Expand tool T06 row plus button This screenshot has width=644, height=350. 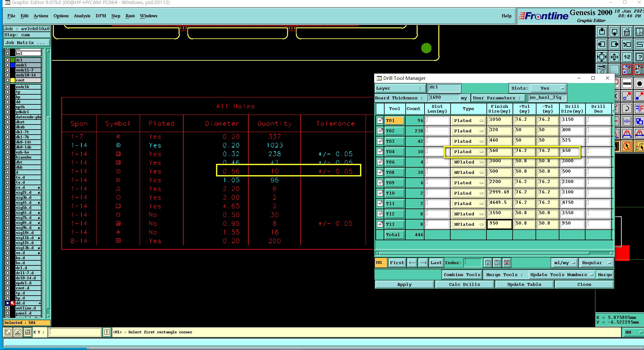click(380, 162)
